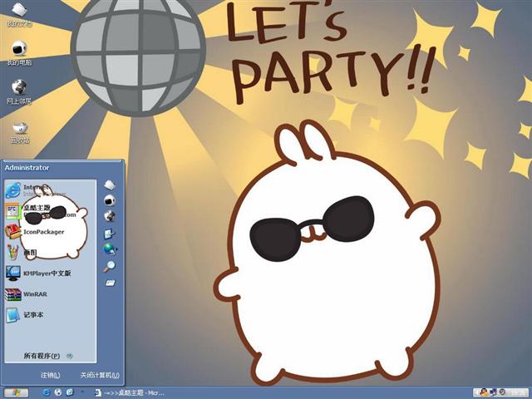This screenshot has height=399, width=532.
Task: Open the Run icon below the search magnifier
Action: 110,283
